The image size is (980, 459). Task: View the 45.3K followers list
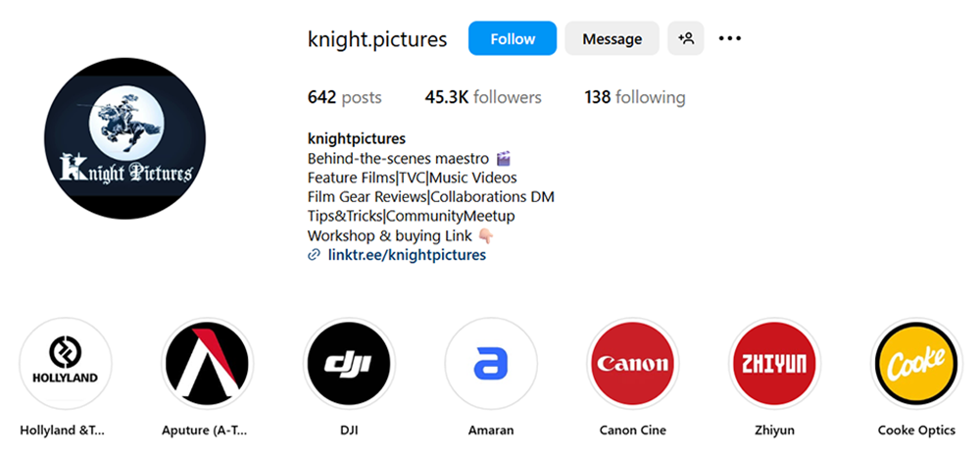483,97
